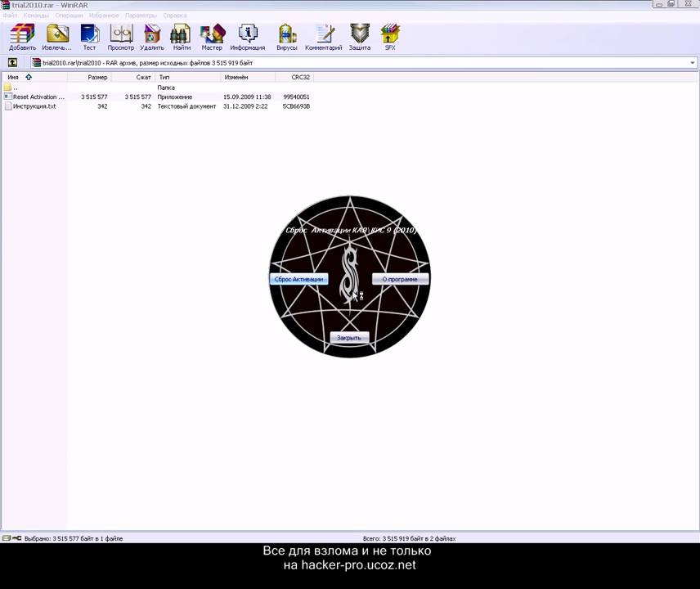
Task: Click the Извлечь (Extract) toolbar icon
Action: click(x=56, y=37)
